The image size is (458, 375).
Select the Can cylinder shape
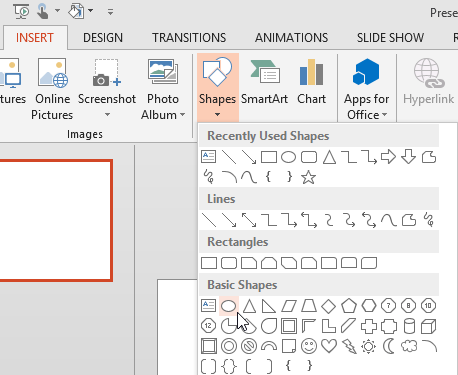click(409, 326)
